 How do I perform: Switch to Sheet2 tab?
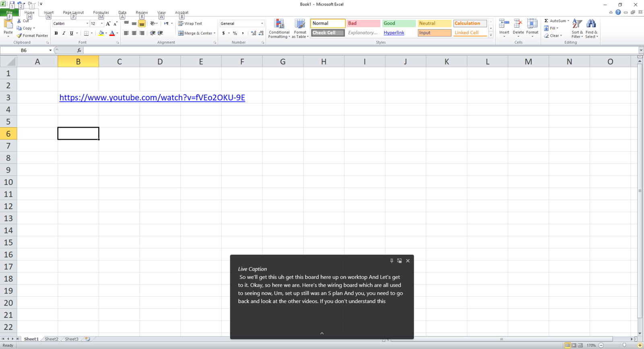point(51,339)
